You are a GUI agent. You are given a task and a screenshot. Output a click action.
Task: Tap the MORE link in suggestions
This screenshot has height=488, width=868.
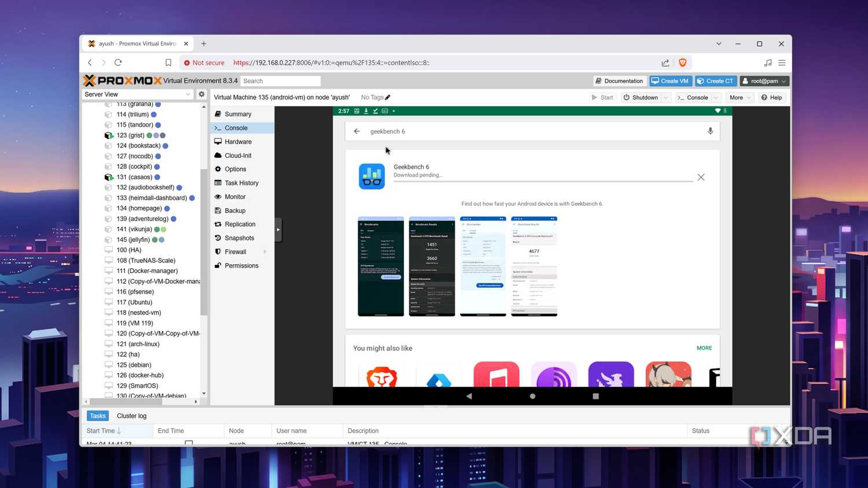coord(704,348)
